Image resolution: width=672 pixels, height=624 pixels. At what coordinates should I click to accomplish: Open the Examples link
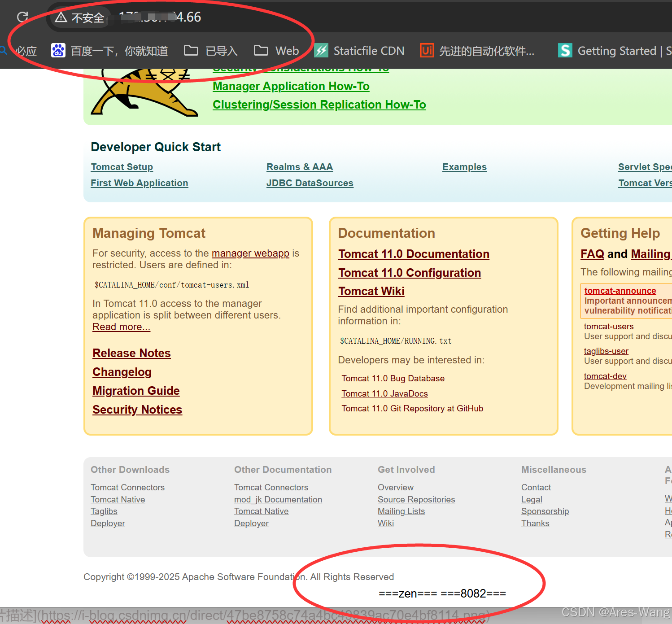pyautogui.click(x=464, y=167)
